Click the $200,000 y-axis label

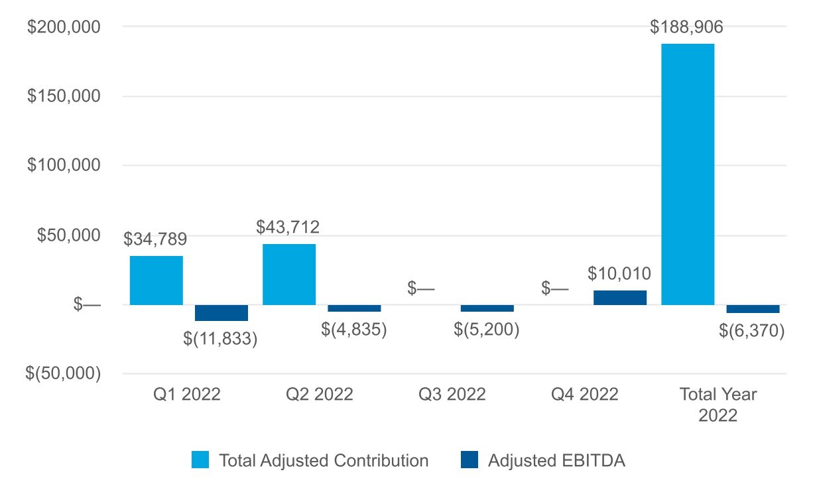tap(63, 27)
